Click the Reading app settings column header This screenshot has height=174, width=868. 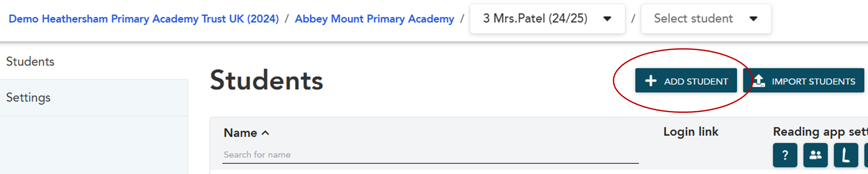click(x=820, y=131)
